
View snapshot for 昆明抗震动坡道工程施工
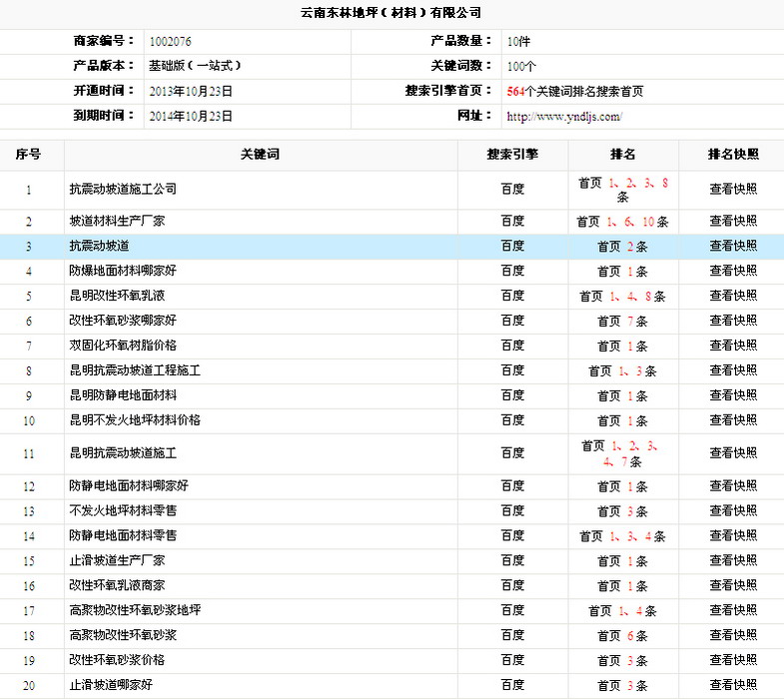coord(733,370)
